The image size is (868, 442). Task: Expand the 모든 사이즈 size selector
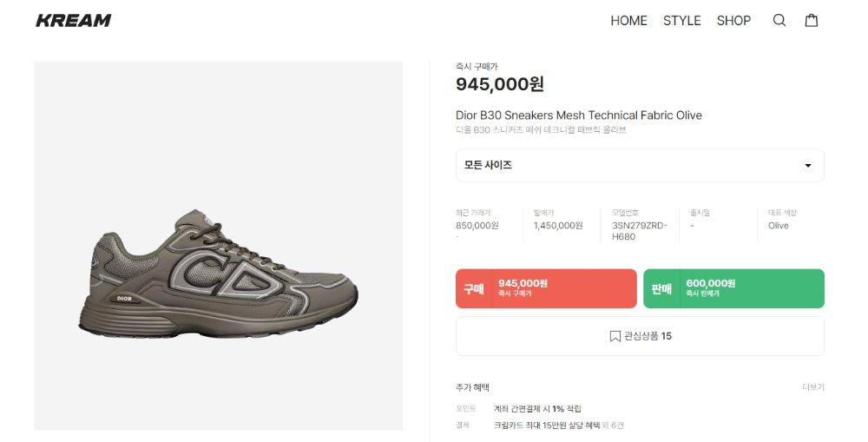click(640, 165)
